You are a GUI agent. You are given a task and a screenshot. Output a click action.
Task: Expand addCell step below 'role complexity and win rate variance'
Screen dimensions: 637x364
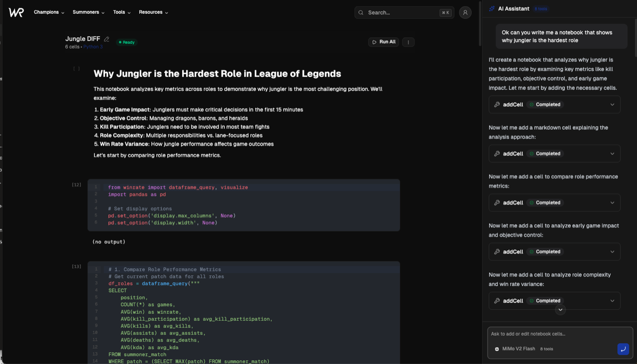click(x=554, y=301)
